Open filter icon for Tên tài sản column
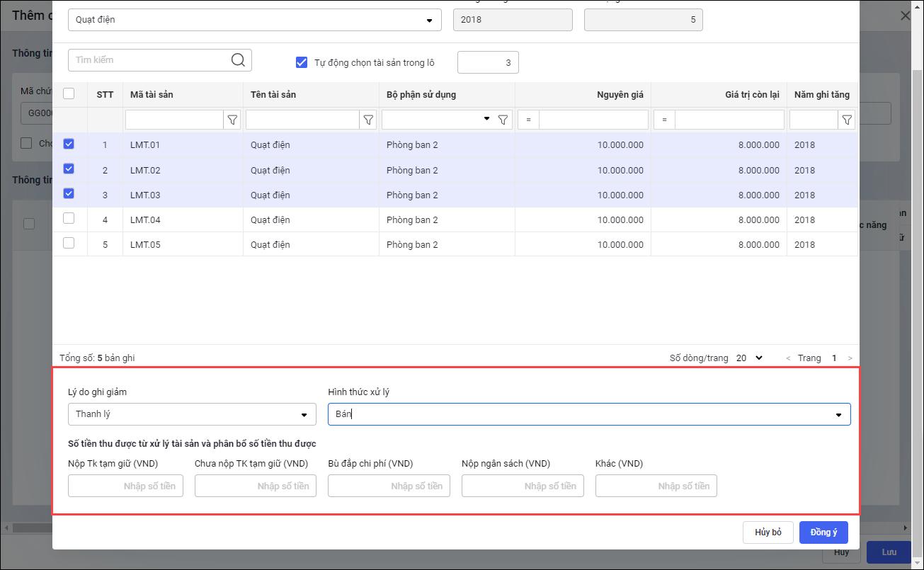This screenshot has height=570, width=924. pyautogui.click(x=368, y=120)
